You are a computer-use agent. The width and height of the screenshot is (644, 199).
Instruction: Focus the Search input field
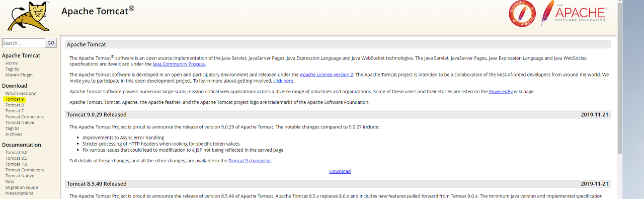[x=24, y=43]
